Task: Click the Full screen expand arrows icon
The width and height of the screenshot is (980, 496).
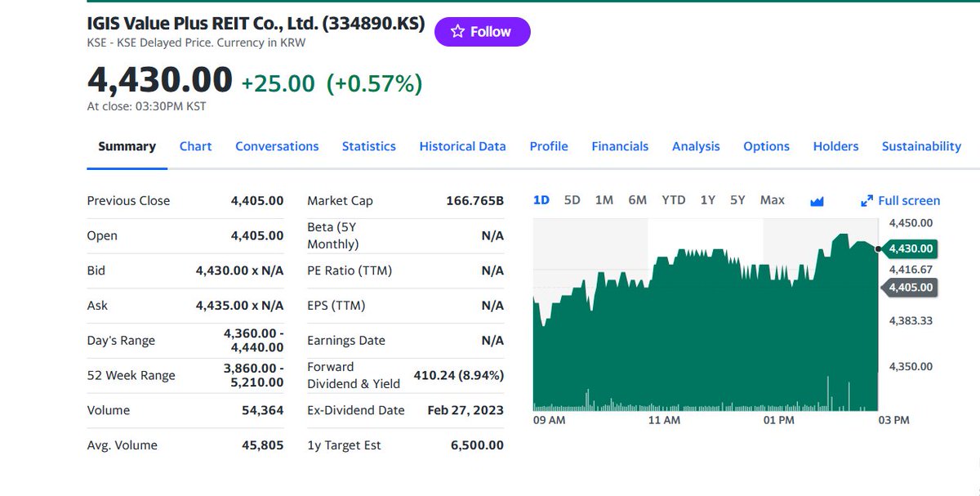Action: 867,201
